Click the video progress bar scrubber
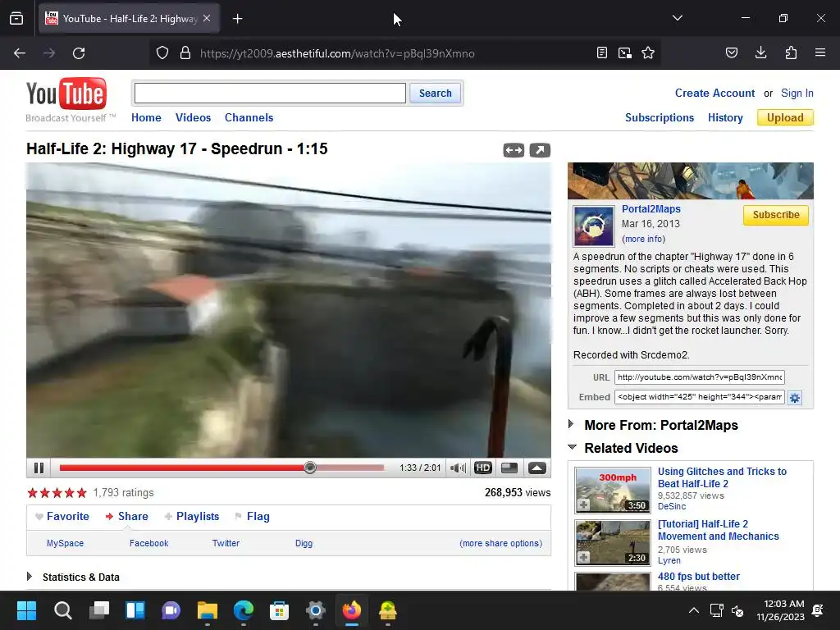This screenshot has width=840, height=630. coord(309,468)
